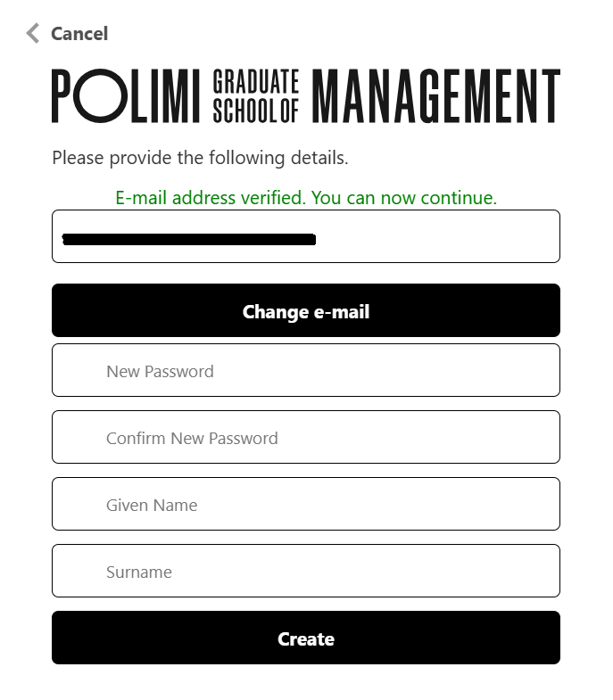Focus the New Password field
The height and width of the screenshot is (700, 613).
point(306,370)
